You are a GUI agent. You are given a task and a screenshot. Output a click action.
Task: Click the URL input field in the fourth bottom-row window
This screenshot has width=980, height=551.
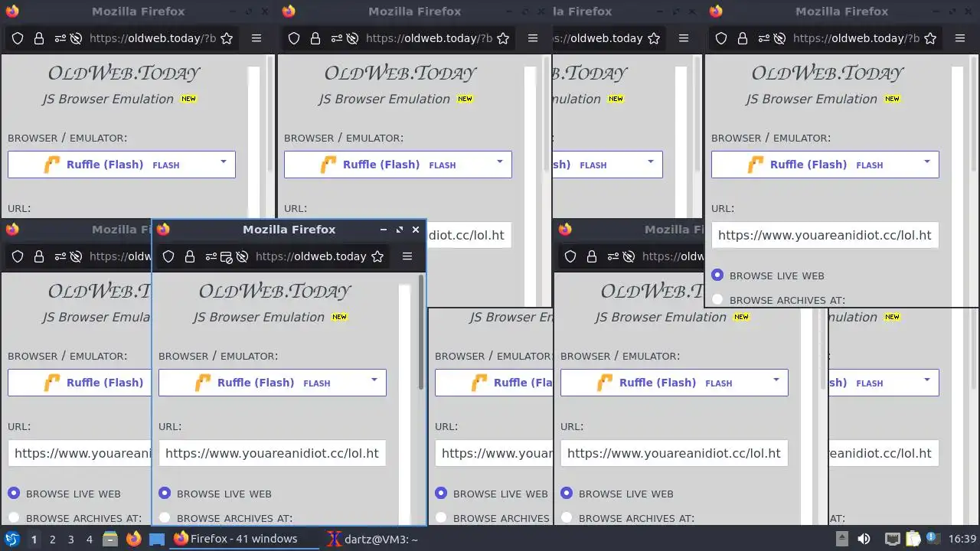(x=675, y=453)
